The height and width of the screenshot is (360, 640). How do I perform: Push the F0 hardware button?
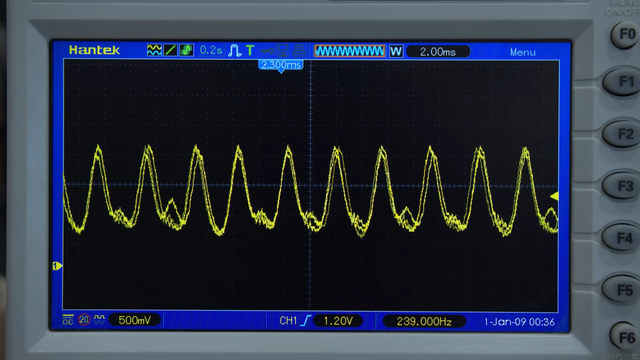click(625, 35)
